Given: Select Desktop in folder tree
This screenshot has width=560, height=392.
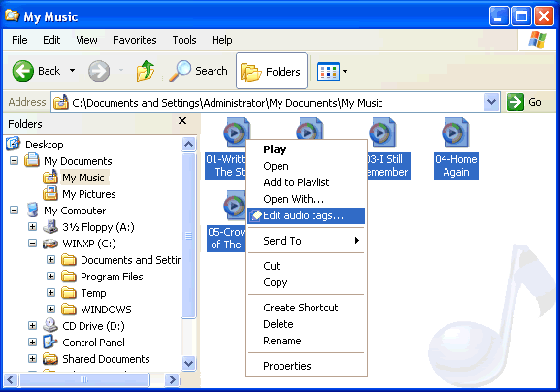Looking at the screenshot, I should coord(45,145).
